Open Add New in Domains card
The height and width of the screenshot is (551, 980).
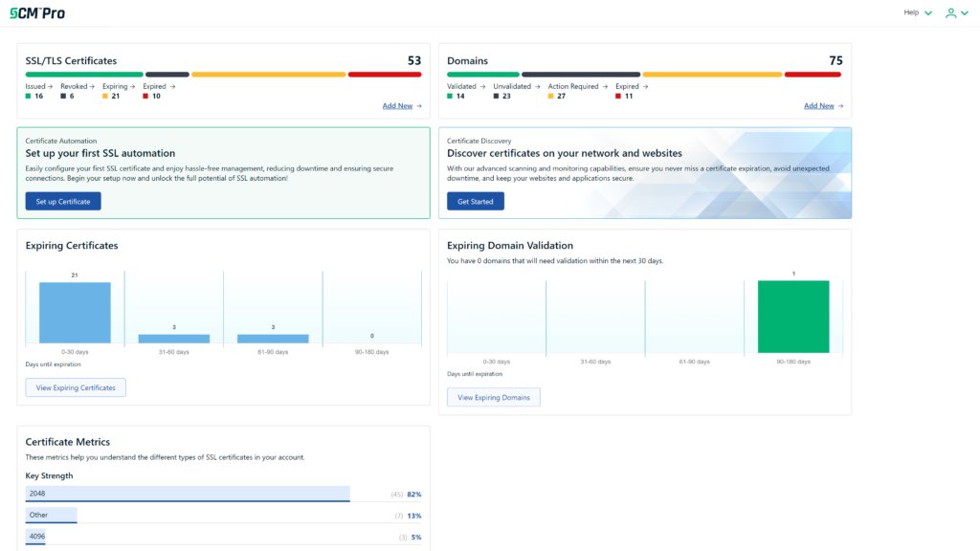(x=820, y=105)
